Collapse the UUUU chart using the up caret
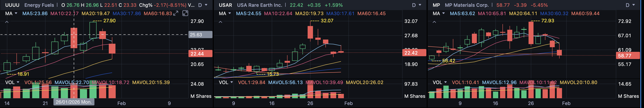This screenshot has height=108, width=644. (x=7, y=22)
